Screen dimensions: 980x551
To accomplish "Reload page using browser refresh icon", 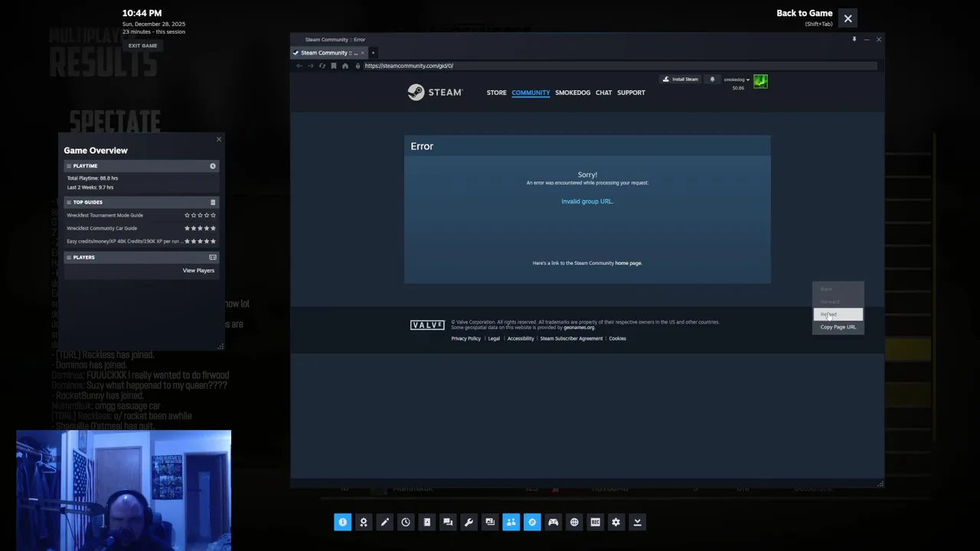I will (x=322, y=66).
